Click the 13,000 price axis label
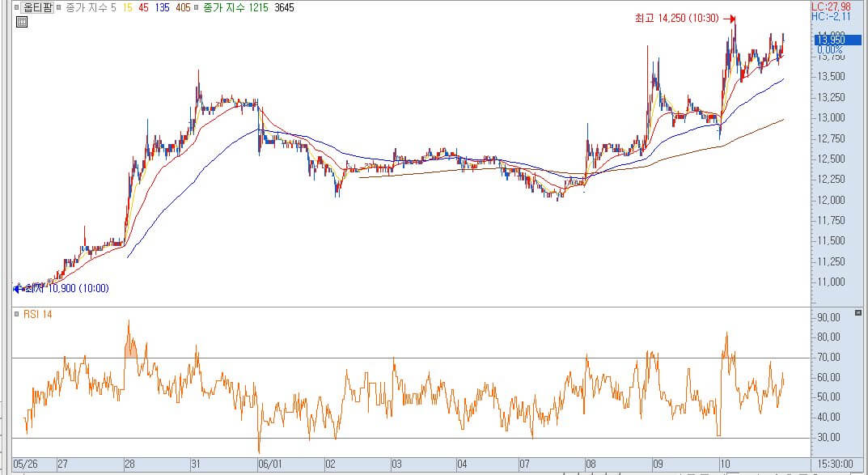868x475 pixels. [830, 118]
